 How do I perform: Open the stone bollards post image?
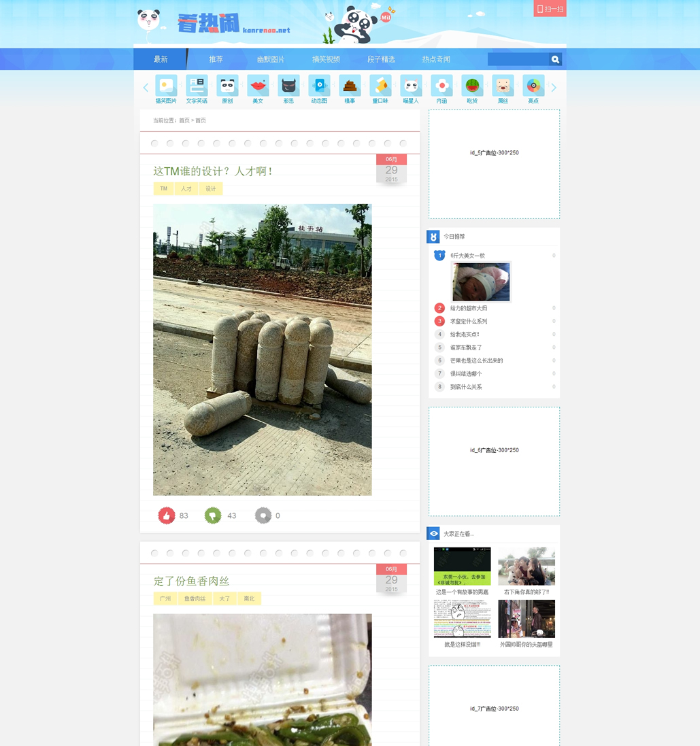[x=262, y=350]
